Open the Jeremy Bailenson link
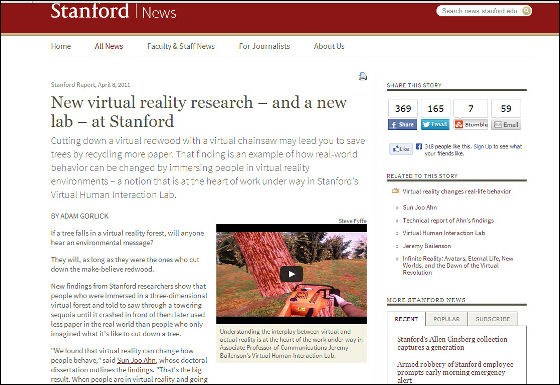The width and height of the screenshot is (560, 385). click(x=427, y=246)
